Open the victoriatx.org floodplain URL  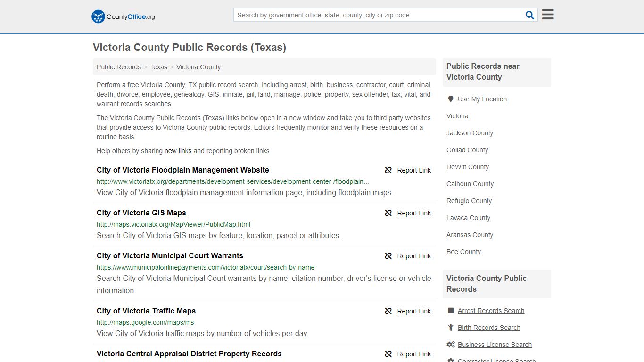tap(233, 181)
